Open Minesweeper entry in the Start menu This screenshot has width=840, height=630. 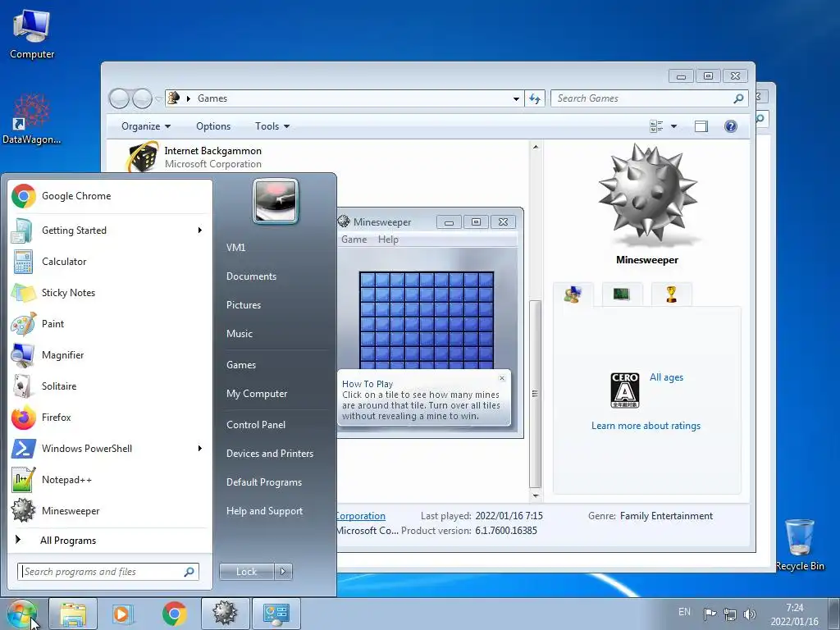coord(110,510)
